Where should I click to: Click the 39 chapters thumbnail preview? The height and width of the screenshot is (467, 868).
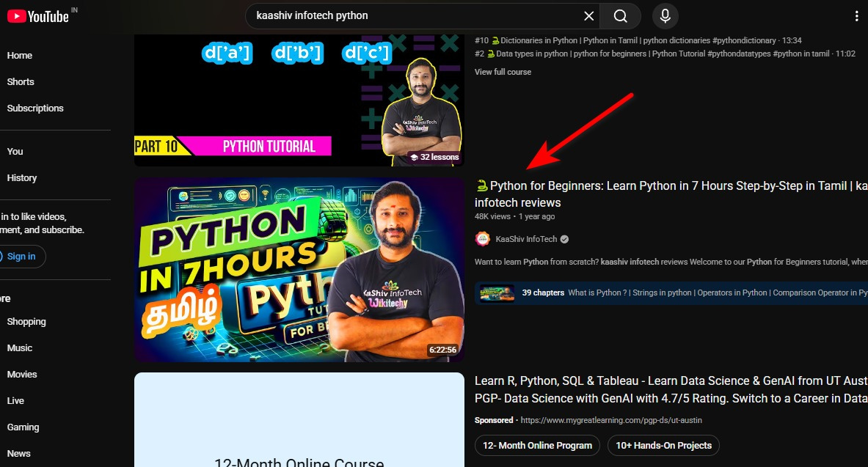pyautogui.click(x=497, y=293)
